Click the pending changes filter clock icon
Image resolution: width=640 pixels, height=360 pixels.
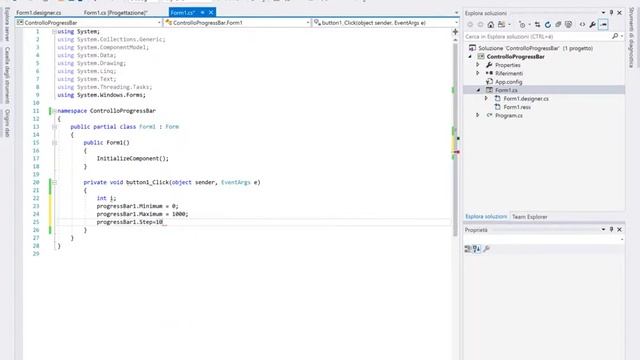pos(522,25)
